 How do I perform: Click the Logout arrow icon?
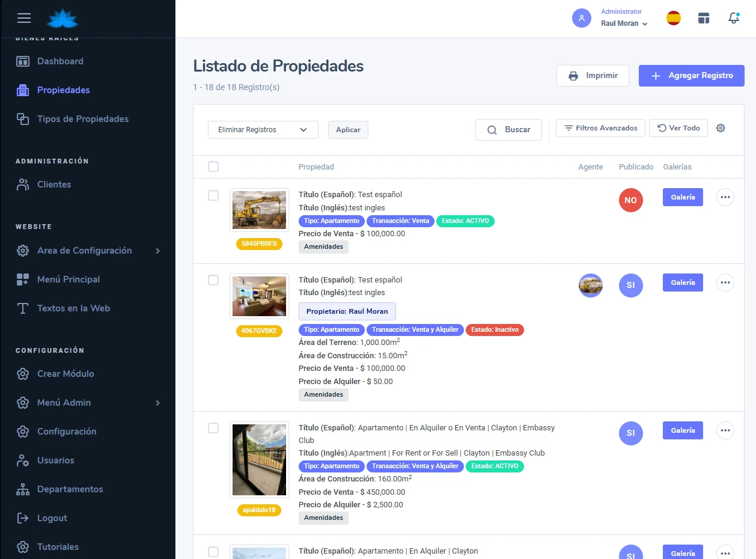(23, 518)
